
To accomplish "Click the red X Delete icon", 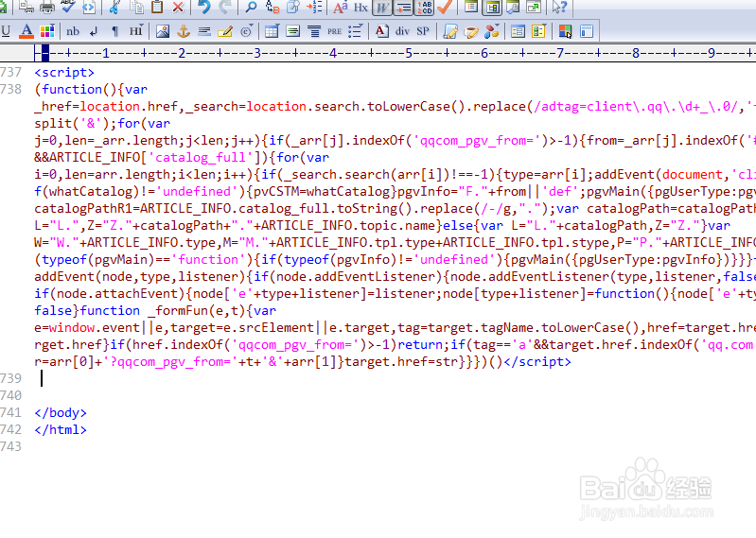I will pyautogui.click(x=179, y=7).
